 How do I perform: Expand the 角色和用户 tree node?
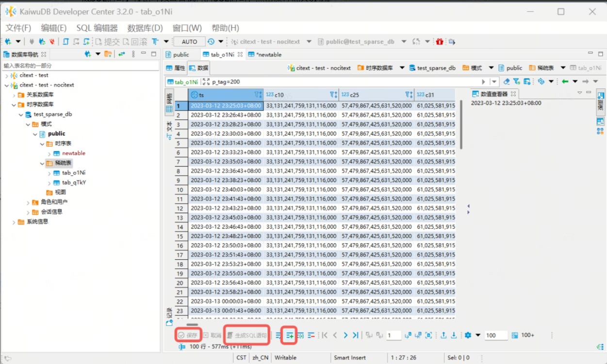(x=28, y=202)
